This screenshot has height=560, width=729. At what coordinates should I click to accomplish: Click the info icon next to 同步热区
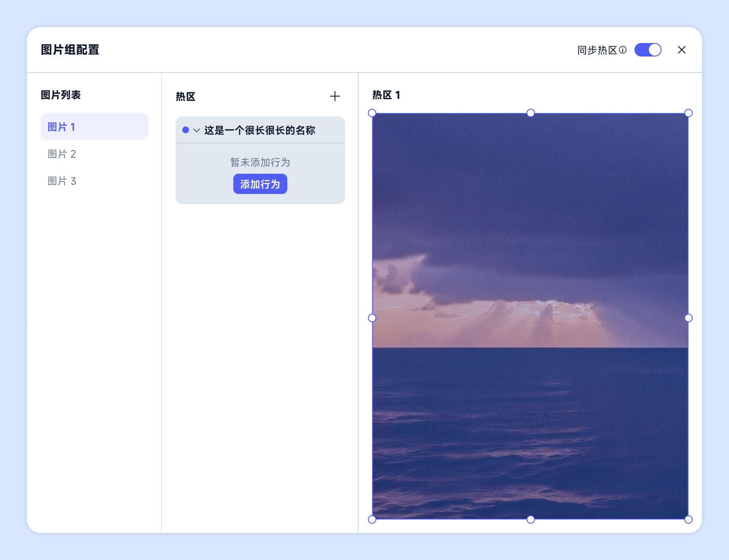tap(623, 50)
